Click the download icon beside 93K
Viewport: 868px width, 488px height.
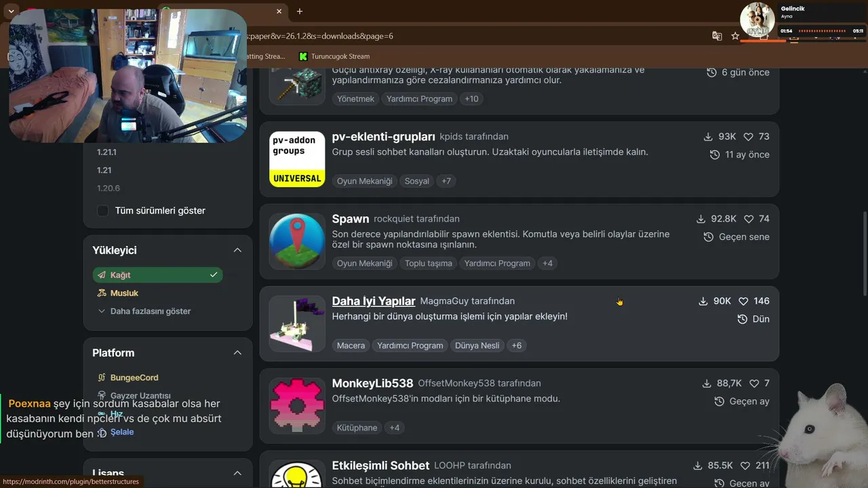point(709,136)
